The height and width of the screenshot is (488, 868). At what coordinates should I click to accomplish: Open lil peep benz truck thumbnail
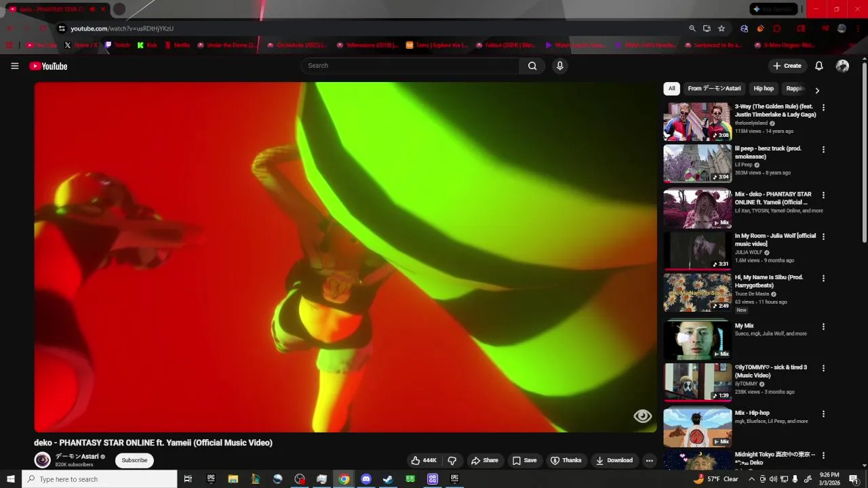[697, 163]
